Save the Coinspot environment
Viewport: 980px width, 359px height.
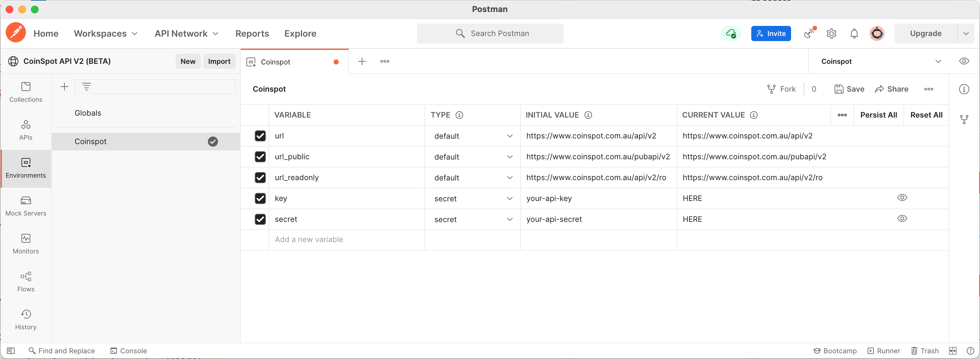tap(849, 89)
